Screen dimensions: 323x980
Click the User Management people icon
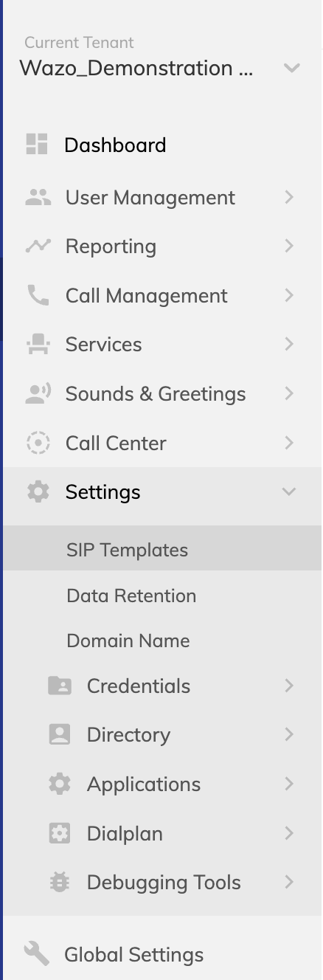click(x=38, y=197)
